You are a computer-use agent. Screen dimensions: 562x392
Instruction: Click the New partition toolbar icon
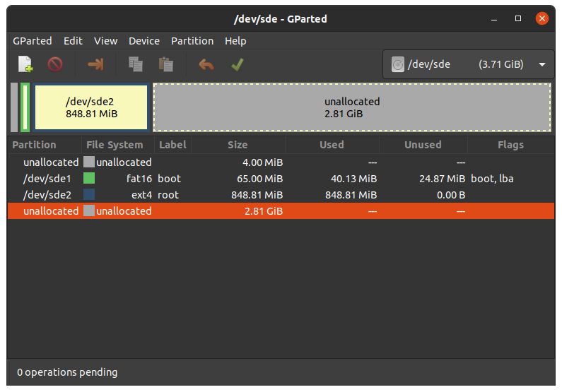[x=25, y=64]
